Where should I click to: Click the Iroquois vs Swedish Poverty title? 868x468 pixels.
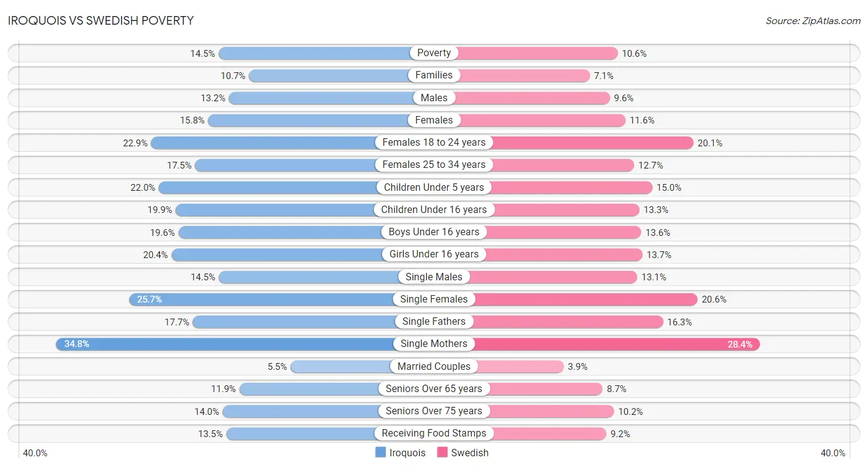click(101, 20)
